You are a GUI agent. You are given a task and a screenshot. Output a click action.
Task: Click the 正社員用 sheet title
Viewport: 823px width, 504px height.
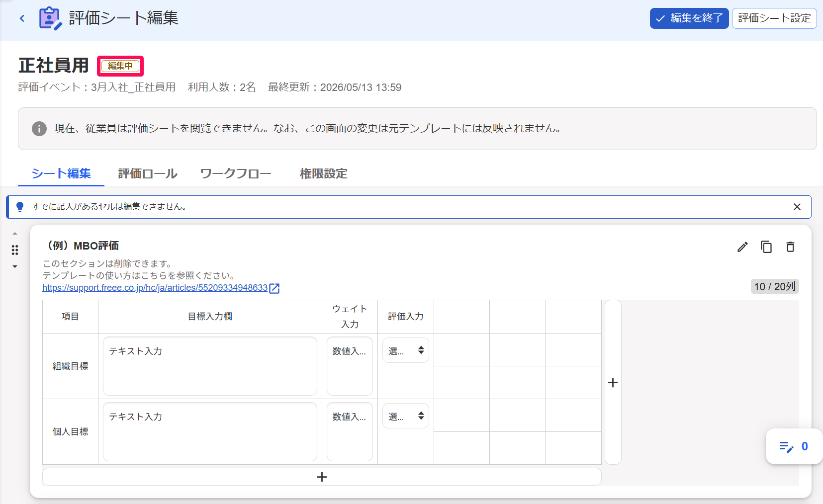(x=54, y=66)
